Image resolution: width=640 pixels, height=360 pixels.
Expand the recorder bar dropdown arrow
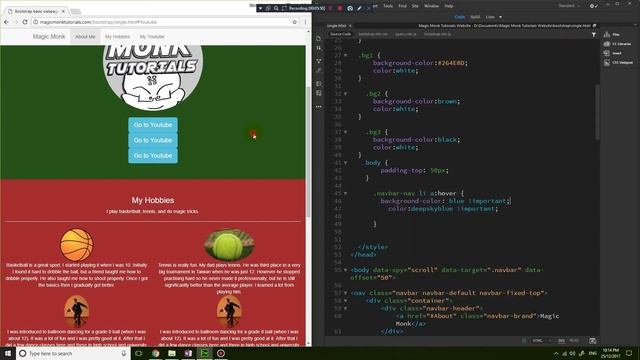(x=260, y=8)
